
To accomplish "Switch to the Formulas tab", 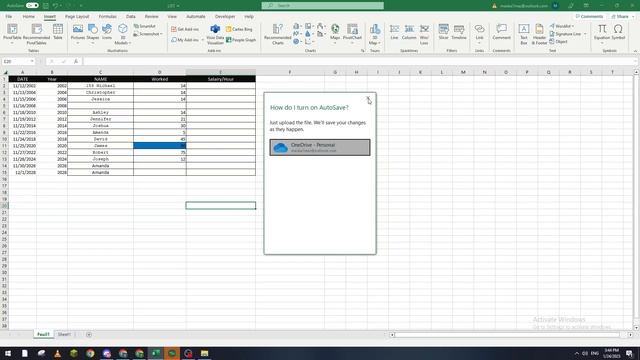I will pyautogui.click(x=108, y=17).
